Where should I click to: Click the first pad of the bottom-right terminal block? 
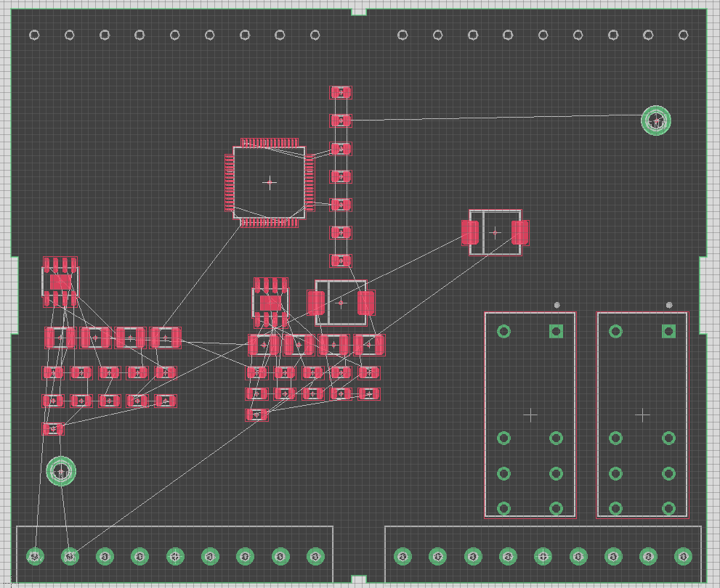click(x=403, y=556)
